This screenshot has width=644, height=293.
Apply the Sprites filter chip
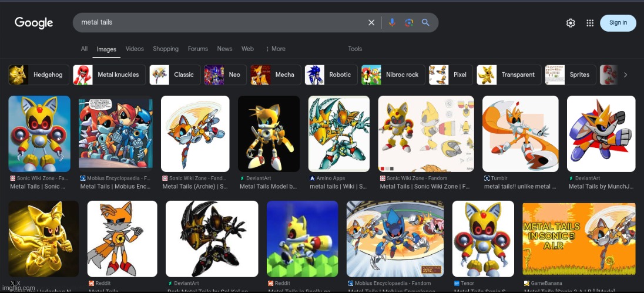tap(571, 75)
